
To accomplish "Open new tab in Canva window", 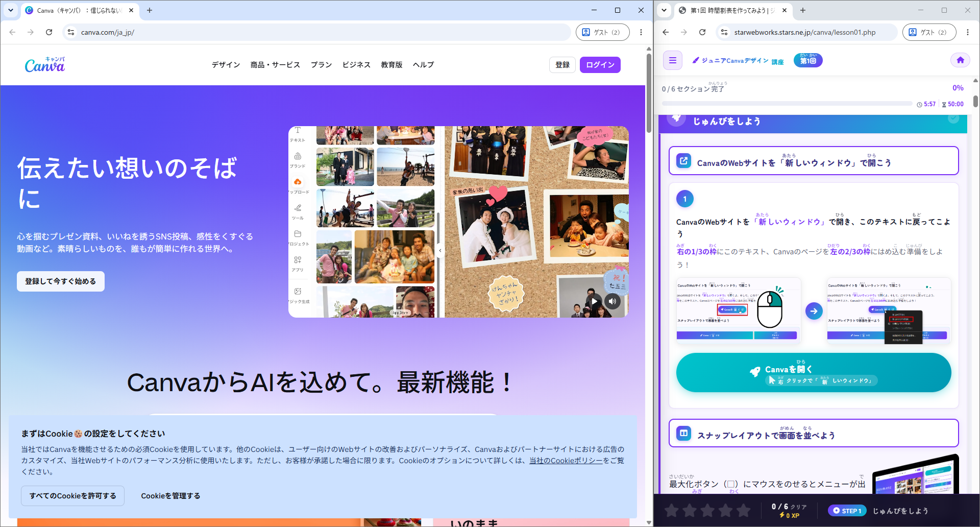I will (150, 10).
